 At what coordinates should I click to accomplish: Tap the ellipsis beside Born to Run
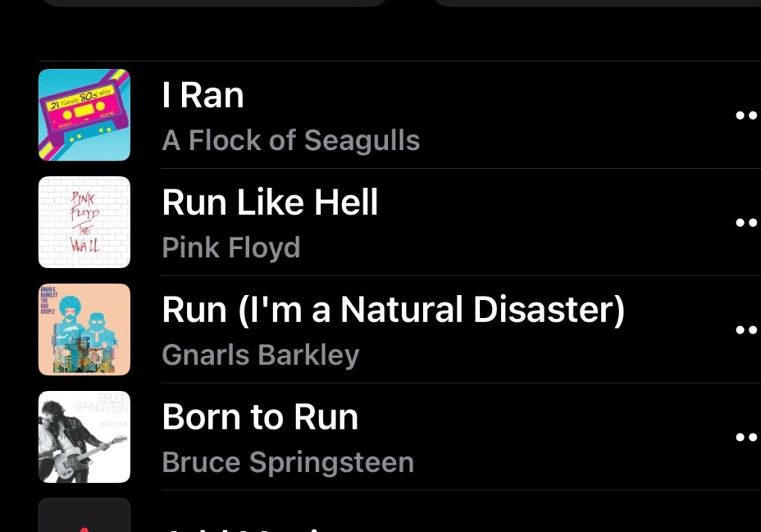(745, 437)
